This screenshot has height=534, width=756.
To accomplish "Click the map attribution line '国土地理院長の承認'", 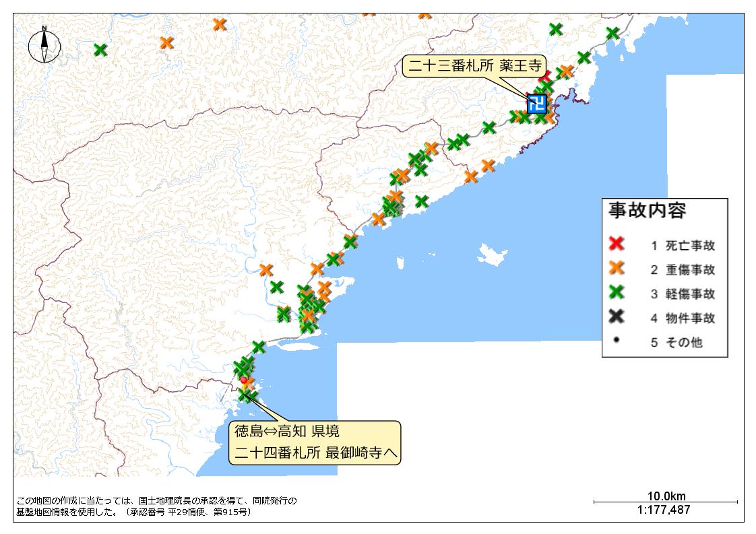I will (x=176, y=501).
